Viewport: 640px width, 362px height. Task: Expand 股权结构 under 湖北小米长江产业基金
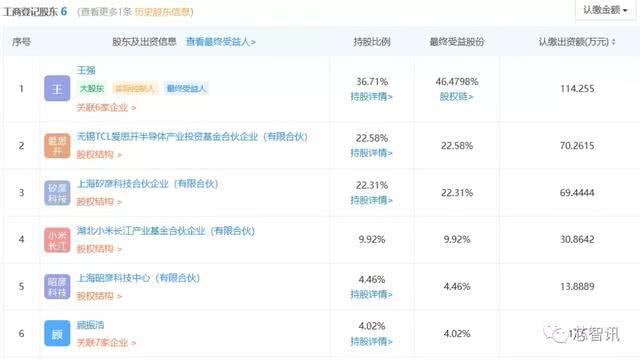click(99, 249)
